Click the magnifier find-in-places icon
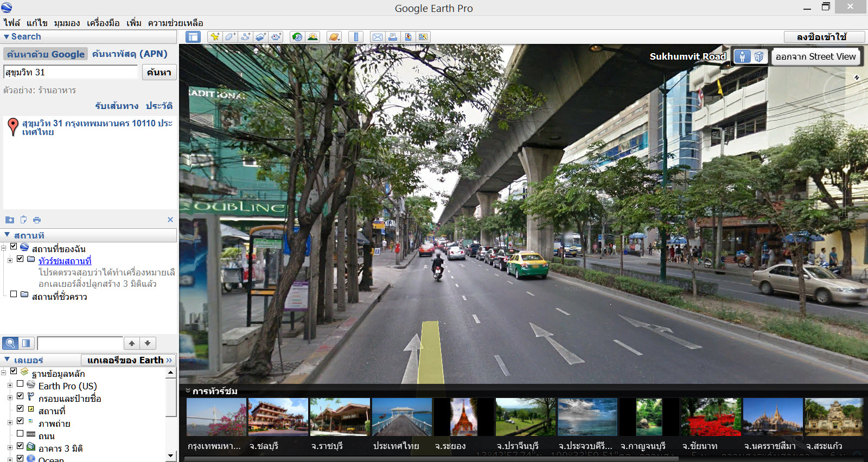Screen dimensions: 868x462 click(x=10, y=343)
